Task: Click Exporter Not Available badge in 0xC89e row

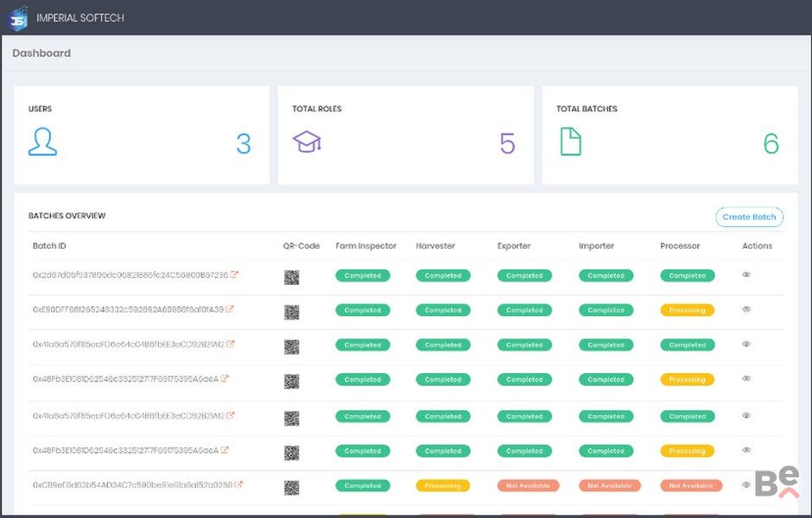Action: tap(528, 486)
